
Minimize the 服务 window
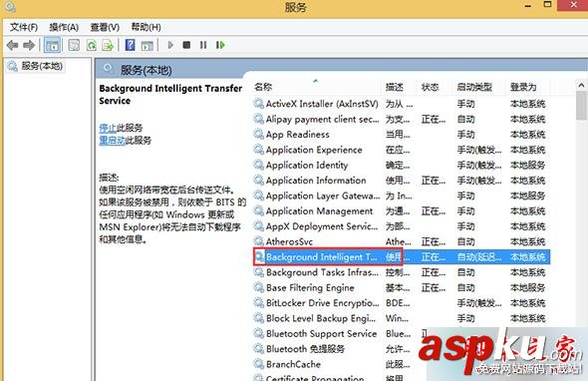[x=528, y=6]
